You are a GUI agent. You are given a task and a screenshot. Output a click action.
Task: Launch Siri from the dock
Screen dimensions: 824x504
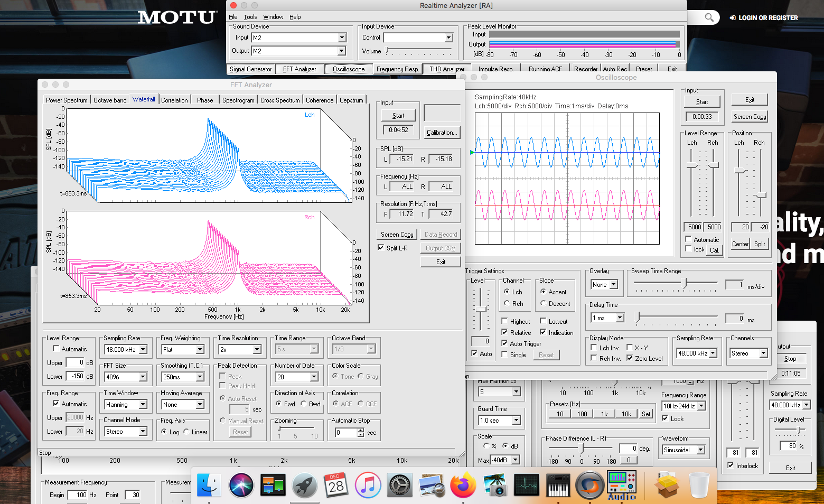click(x=241, y=485)
